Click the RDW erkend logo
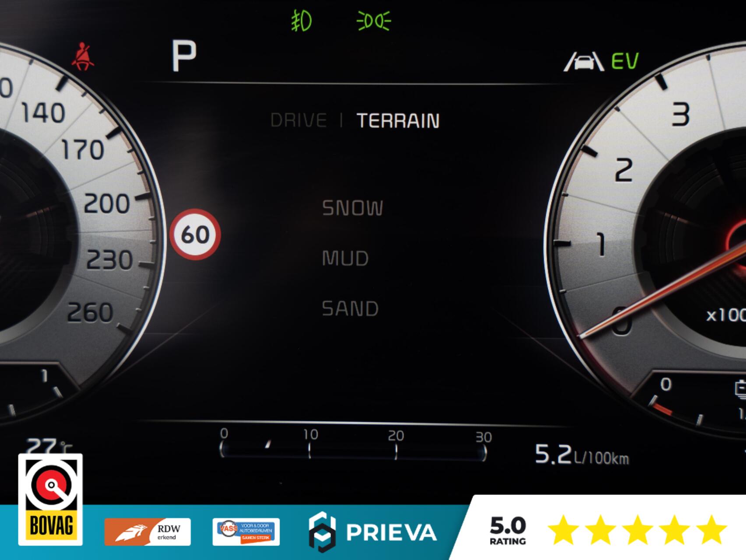The image size is (746, 560). [147, 532]
